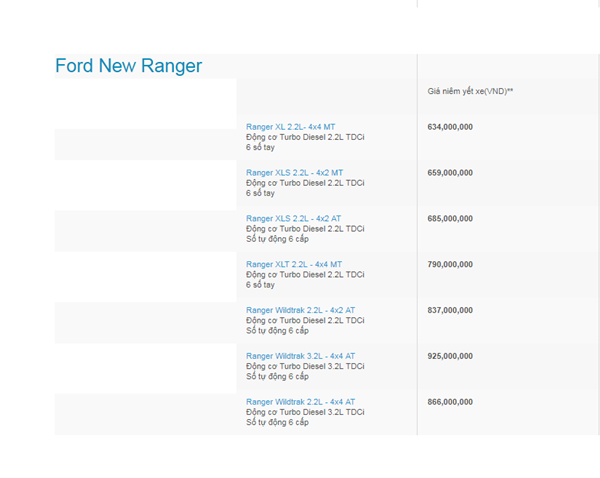Open the Ranger XLS 2.2L - 4x2 MT link
This screenshot has height=478, width=600.
point(295,173)
